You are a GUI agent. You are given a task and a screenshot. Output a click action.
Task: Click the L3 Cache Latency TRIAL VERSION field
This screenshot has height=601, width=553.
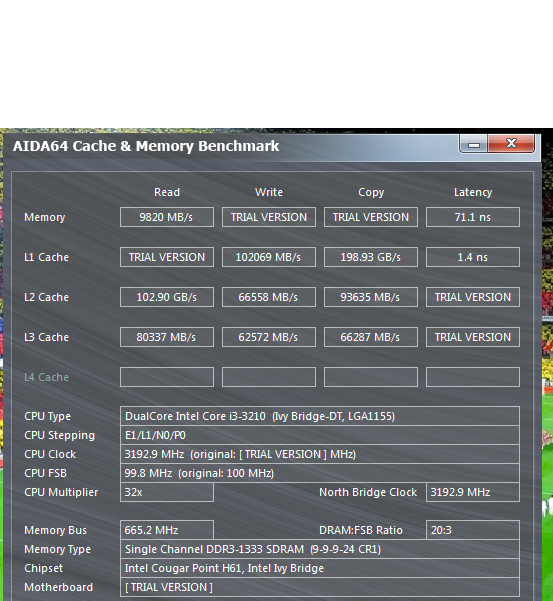tap(473, 337)
